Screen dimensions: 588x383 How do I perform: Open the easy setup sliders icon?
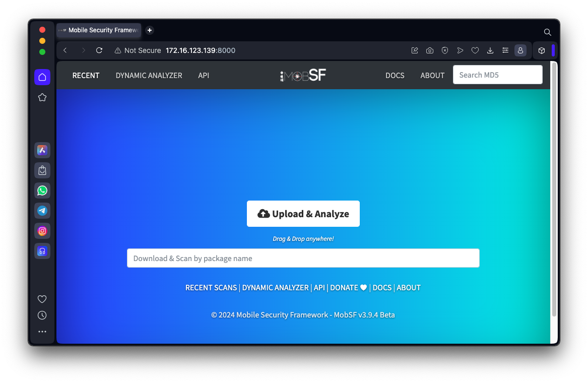pos(505,50)
